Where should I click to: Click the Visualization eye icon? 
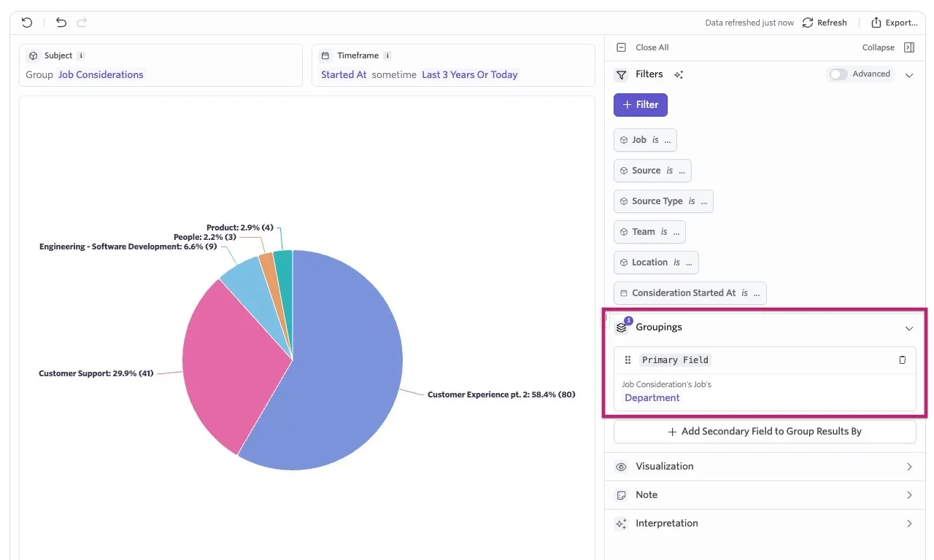622,467
